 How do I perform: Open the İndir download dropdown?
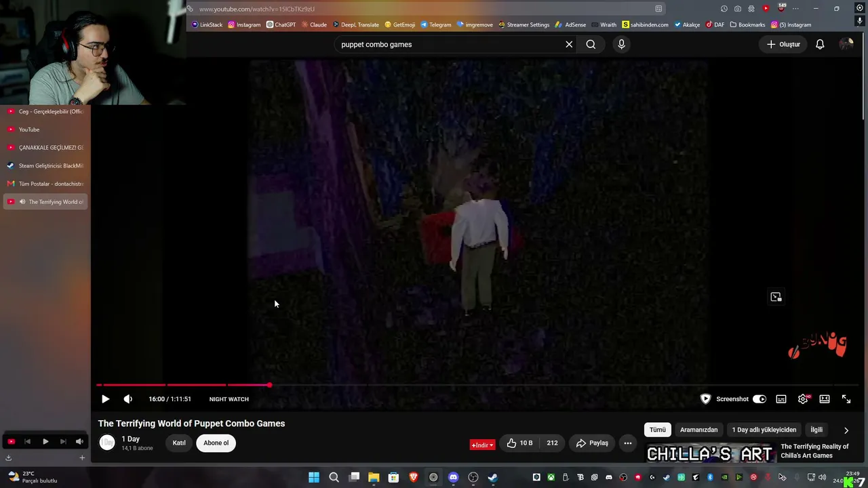(x=482, y=445)
